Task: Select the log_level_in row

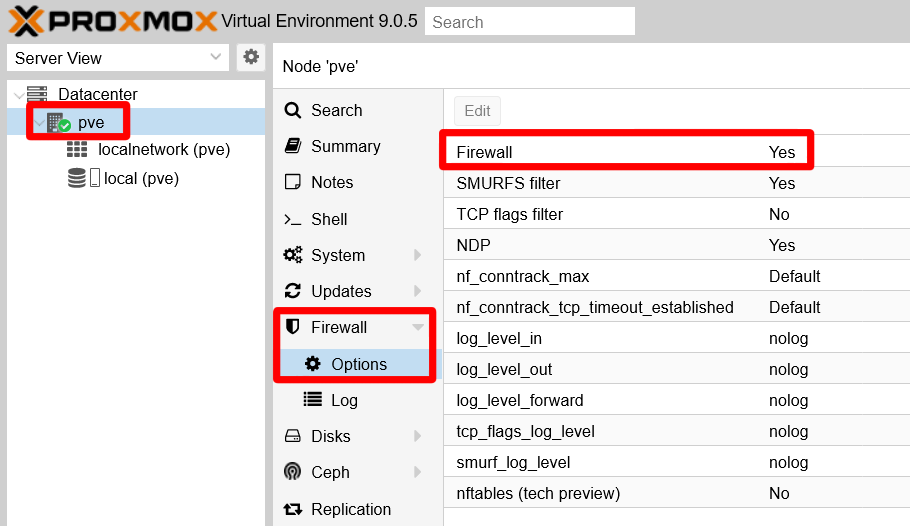Action: (677, 338)
